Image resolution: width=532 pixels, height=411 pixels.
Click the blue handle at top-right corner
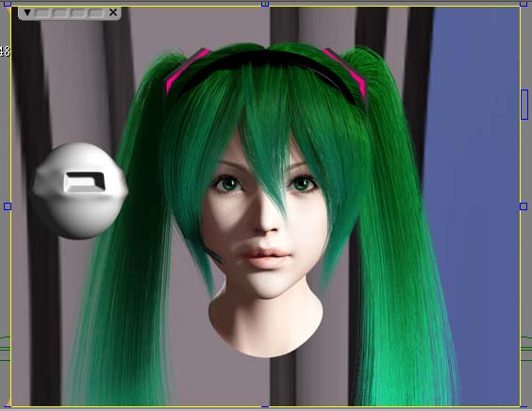[x=524, y=4]
